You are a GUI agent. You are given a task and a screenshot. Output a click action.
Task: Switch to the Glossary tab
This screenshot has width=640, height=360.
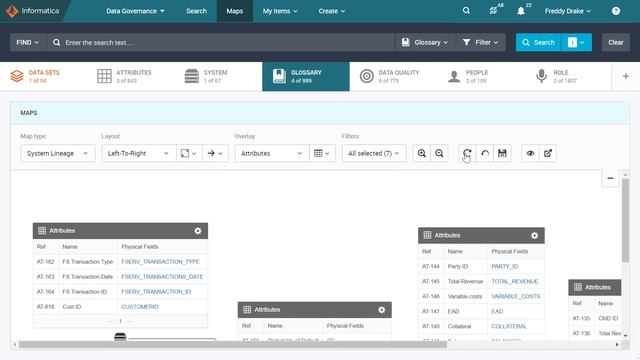(306, 76)
